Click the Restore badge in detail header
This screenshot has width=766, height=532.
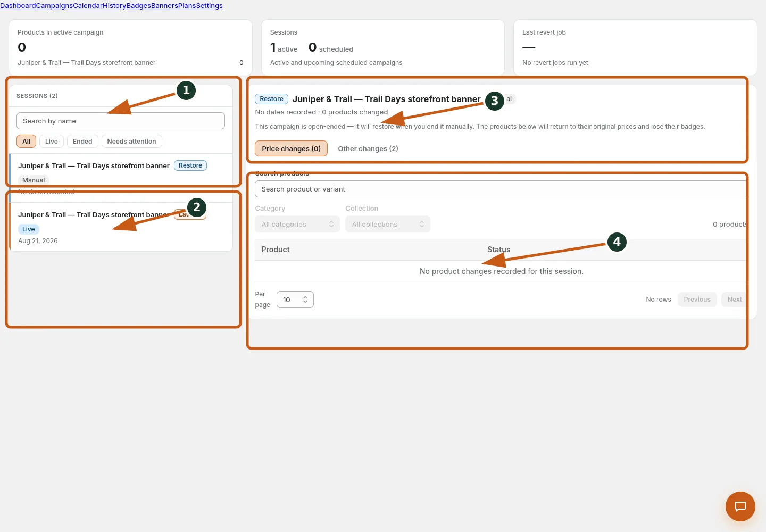(x=272, y=99)
